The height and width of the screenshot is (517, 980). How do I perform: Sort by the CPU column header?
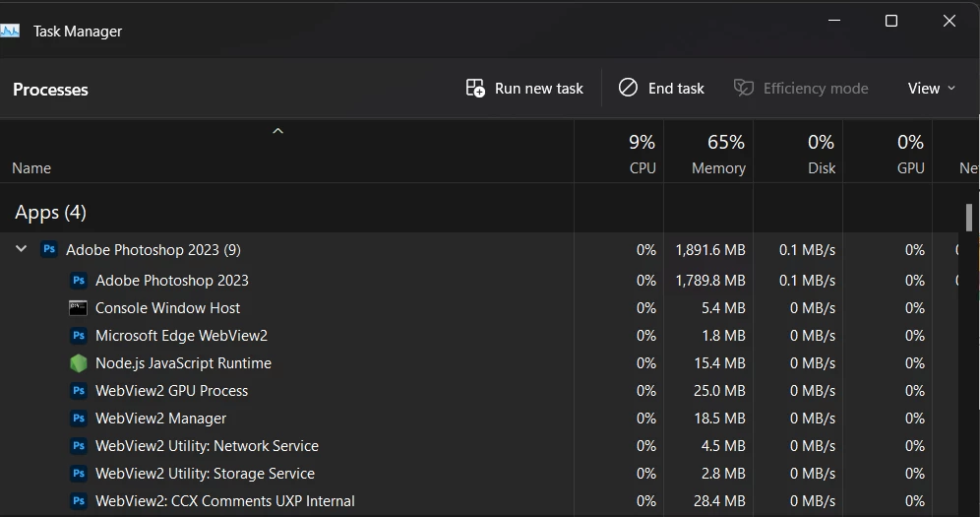coord(643,168)
